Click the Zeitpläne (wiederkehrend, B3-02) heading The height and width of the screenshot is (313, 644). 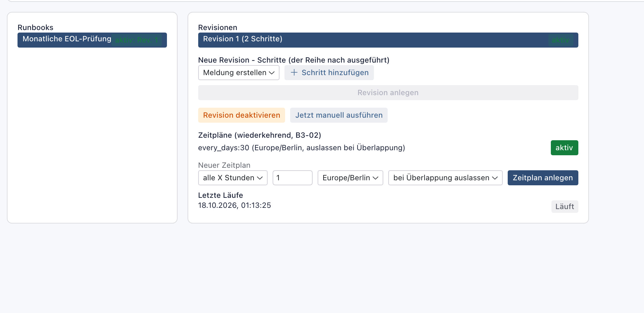point(259,135)
